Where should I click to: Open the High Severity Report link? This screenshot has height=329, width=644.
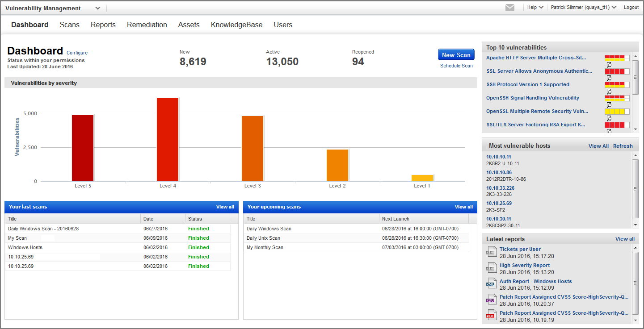[x=525, y=265]
